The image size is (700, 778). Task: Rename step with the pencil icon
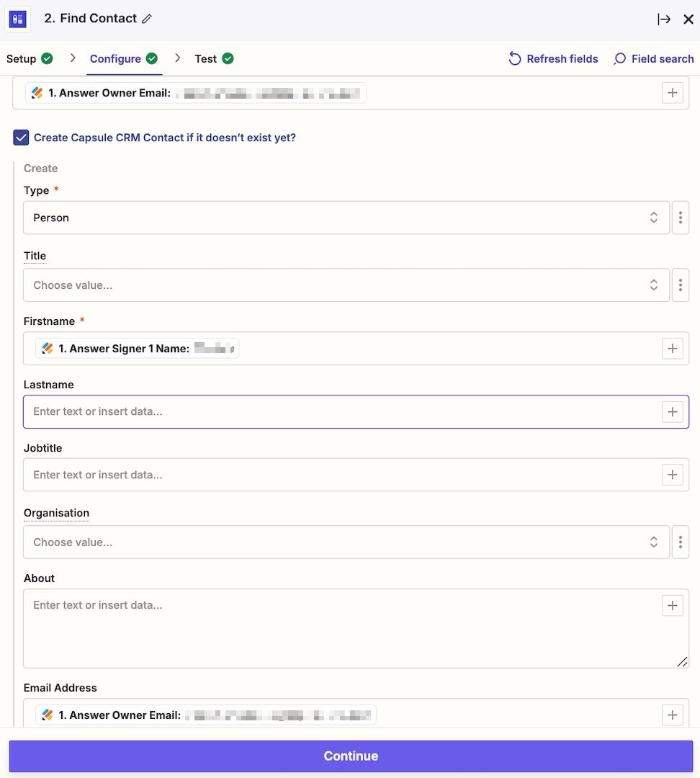(x=147, y=19)
